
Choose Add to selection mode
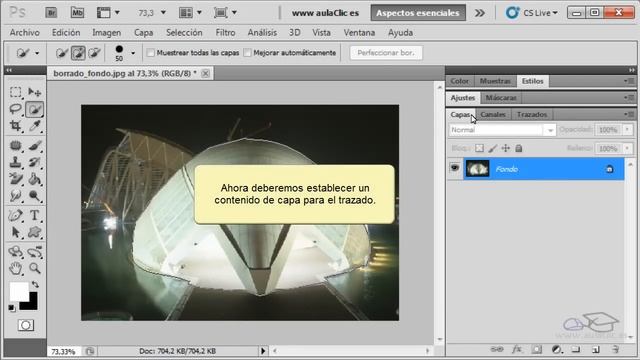tap(78, 53)
